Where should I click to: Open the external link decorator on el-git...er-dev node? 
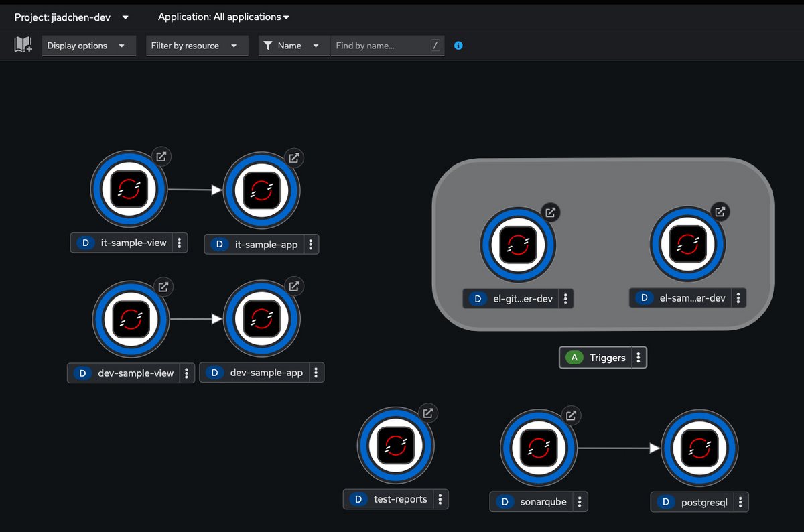[x=550, y=212]
